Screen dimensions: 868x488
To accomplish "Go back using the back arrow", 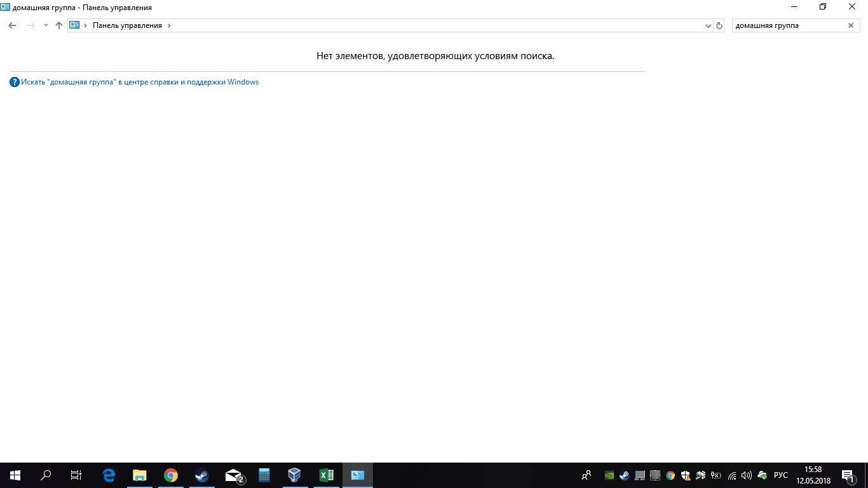I will (x=12, y=25).
